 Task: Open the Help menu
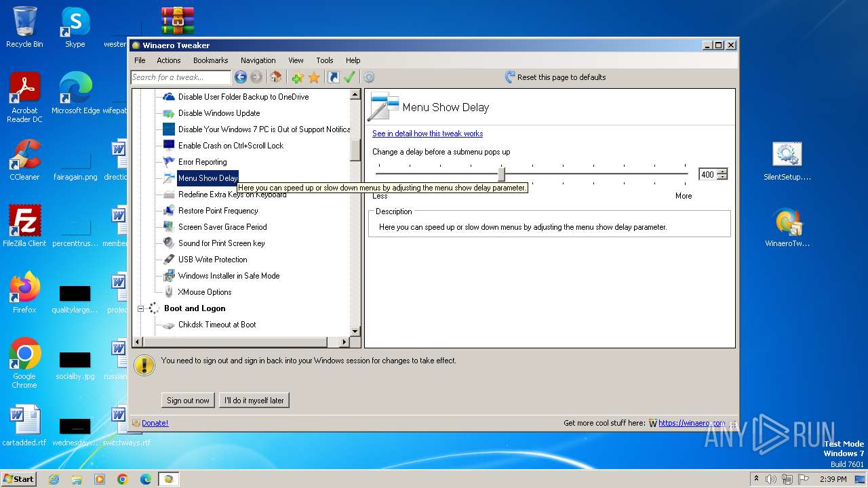click(353, 60)
